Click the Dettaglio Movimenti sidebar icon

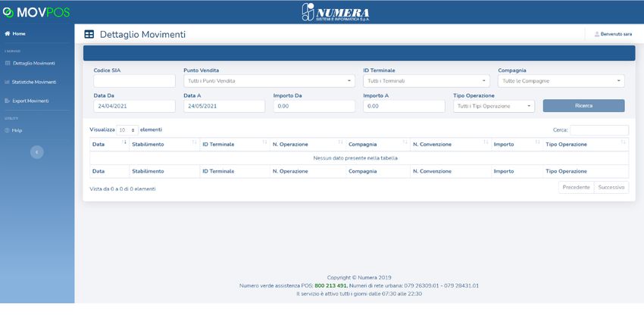click(x=8, y=63)
